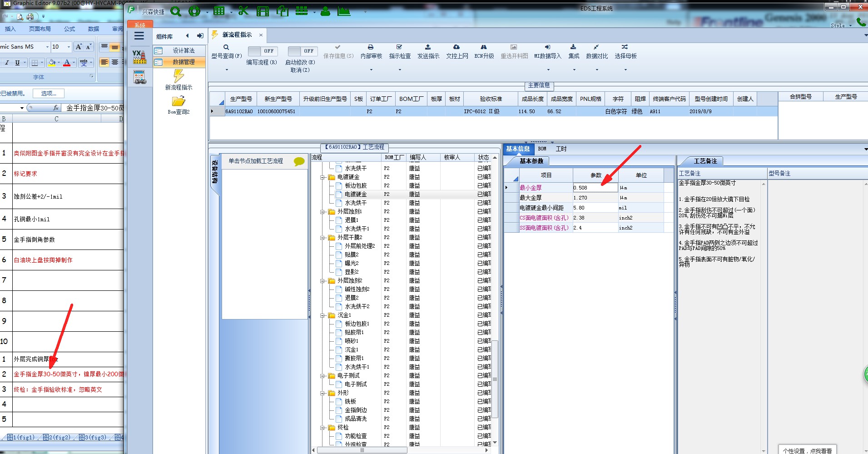
Task: Open the 指示检查 dropdown arrow
Action: 400,70
